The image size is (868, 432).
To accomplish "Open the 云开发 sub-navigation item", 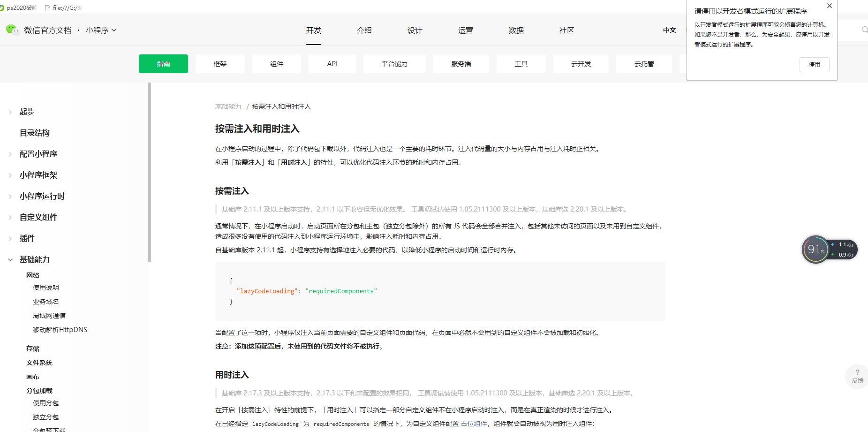I will [x=581, y=64].
